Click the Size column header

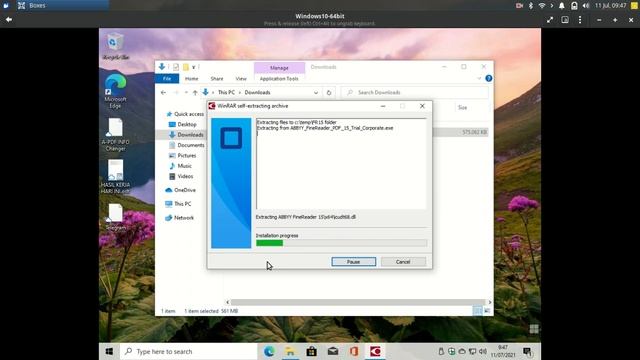(x=462, y=108)
